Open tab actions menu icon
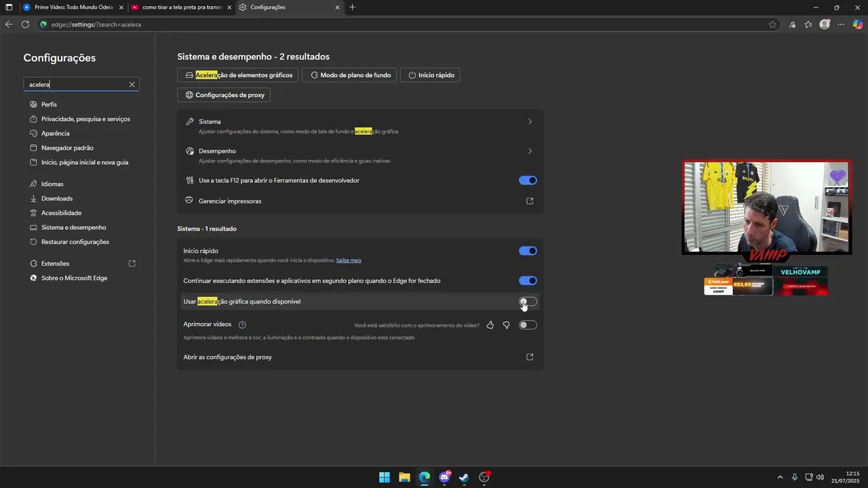868x488 pixels. (9, 7)
